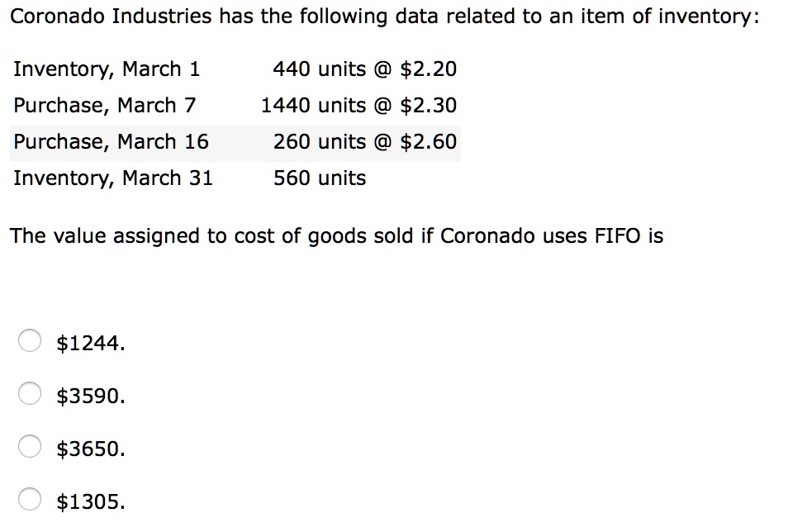
Task: Select the $1244 radio button
Action: [30, 341]
